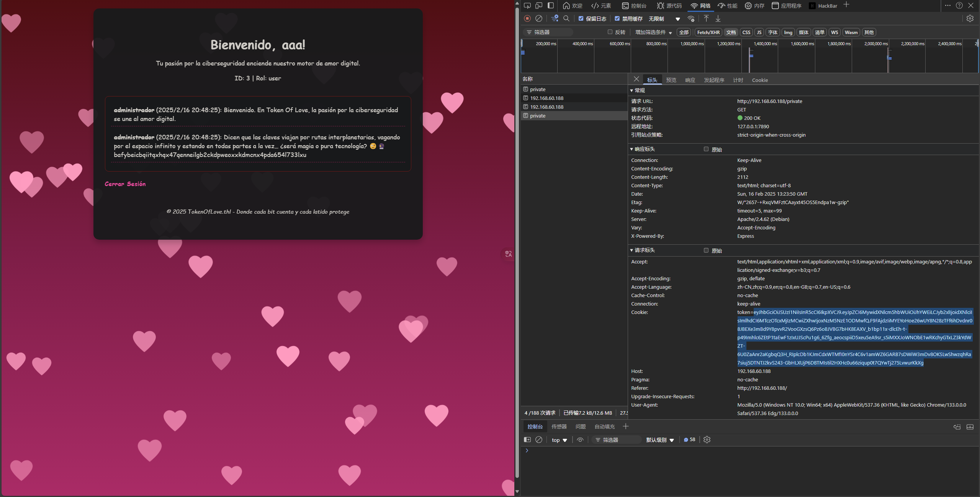980x497 pixels.
Task: Collapse the 响应标头 section
Action: (645, 149)
